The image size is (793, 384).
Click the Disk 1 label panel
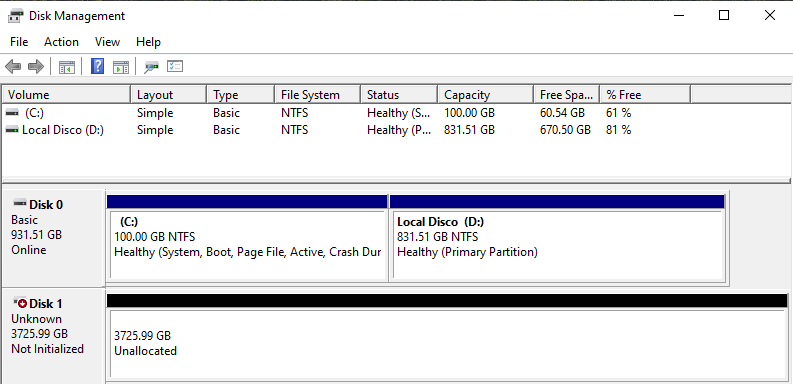click(53, 335)
